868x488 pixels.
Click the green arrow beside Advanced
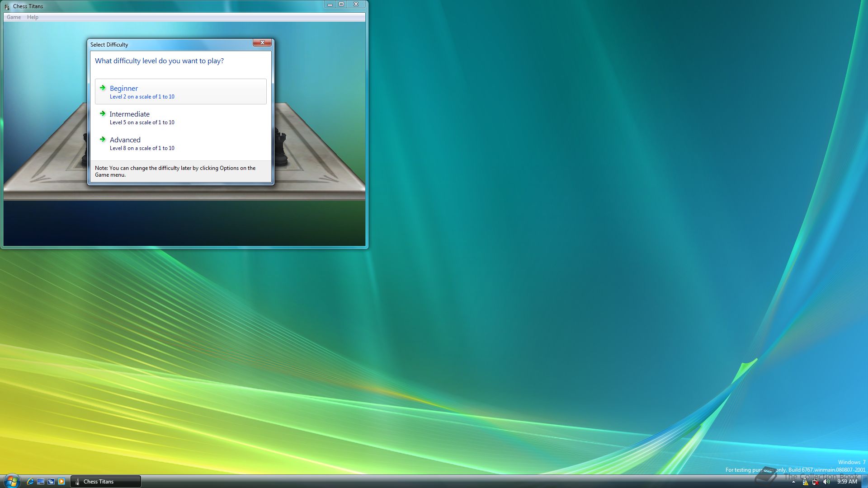(103, 140)
